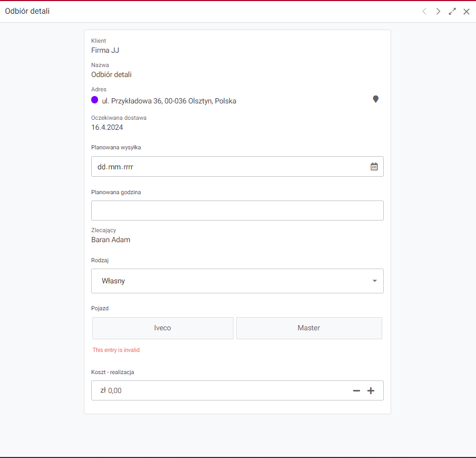Click the address ul. Przykładowa 36 text
Screen dimensions: 476x458
point(169,101)
